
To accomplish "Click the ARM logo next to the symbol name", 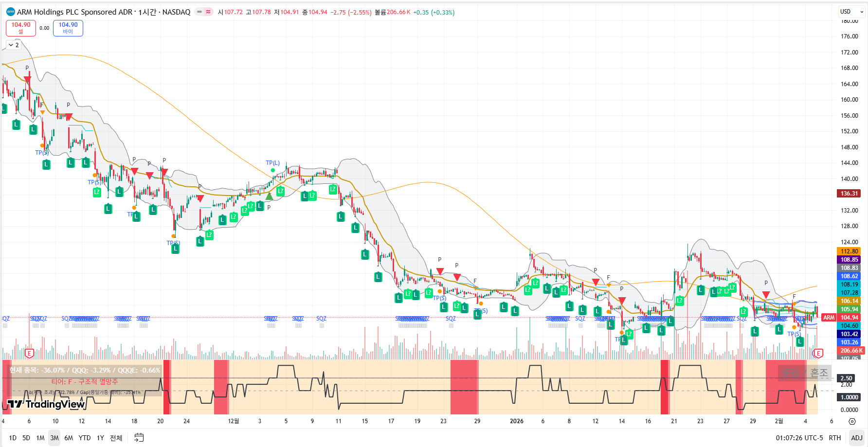I will coord(10,12).
